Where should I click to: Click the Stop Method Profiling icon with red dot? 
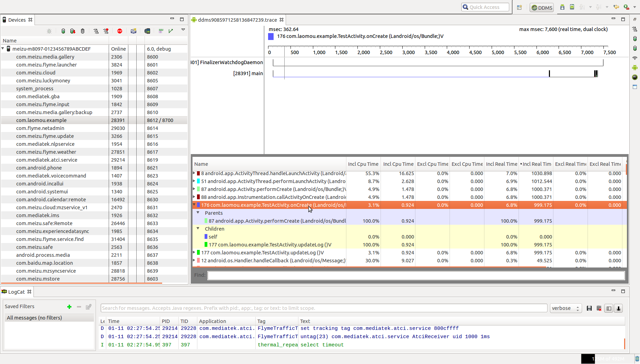click(x=106, y=31)
